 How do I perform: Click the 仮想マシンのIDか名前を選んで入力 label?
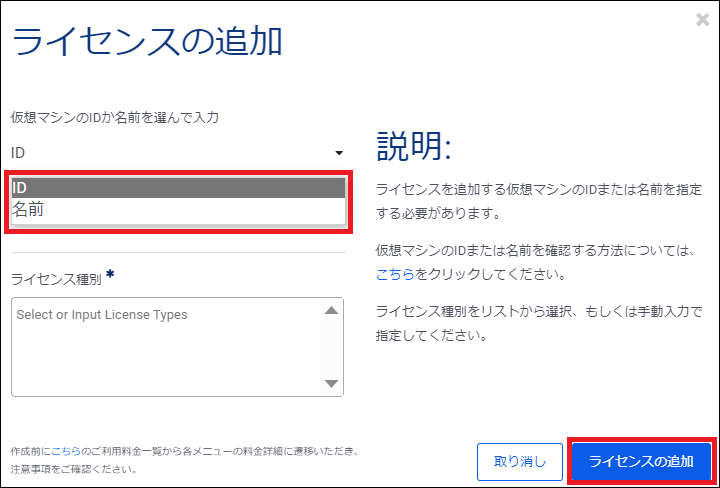click(115, 117)
